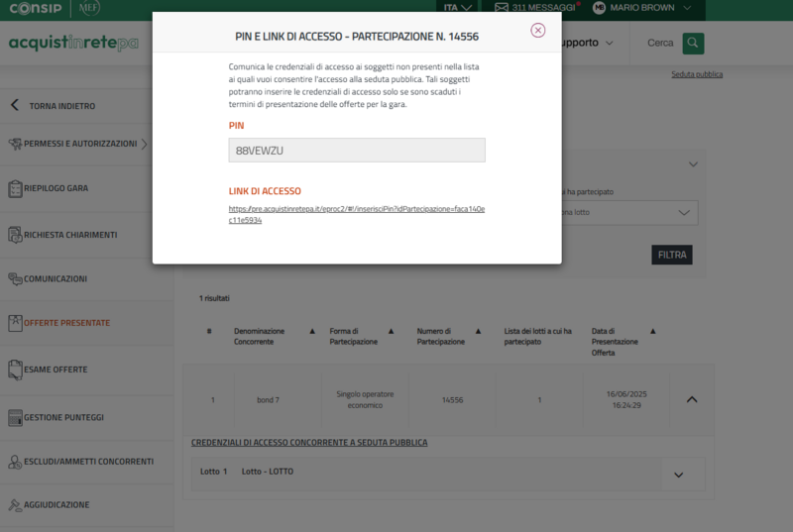Image resolution: width=793 pixels, height=532 pixels.
Task: Expand the Mario Brown user menu
Action: pos(687,8)
